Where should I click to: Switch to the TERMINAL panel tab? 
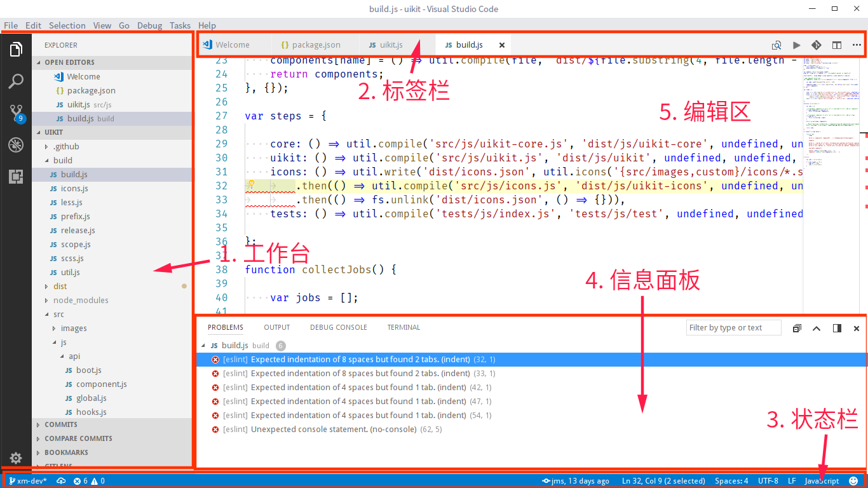(x=403, y=327)
